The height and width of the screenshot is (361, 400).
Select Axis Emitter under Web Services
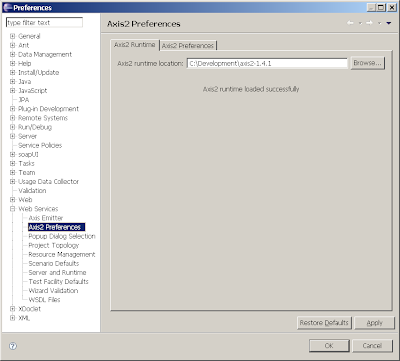pos(46,218)
